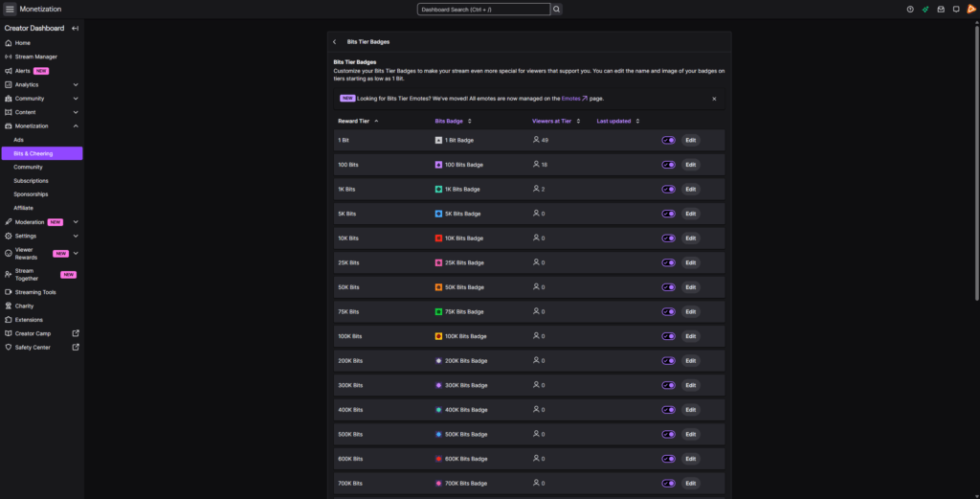Toggle the 1 Bit badge switch

point(669,140)
